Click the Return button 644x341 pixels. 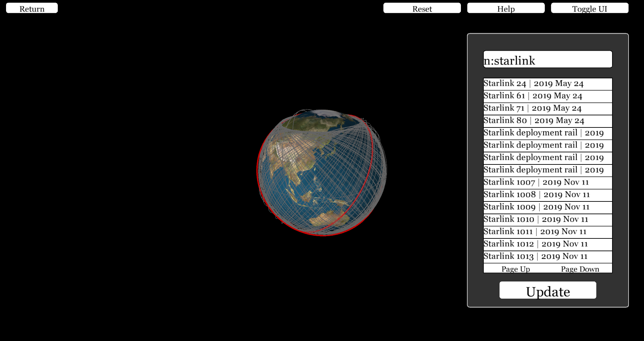click(x=32, y=8)
